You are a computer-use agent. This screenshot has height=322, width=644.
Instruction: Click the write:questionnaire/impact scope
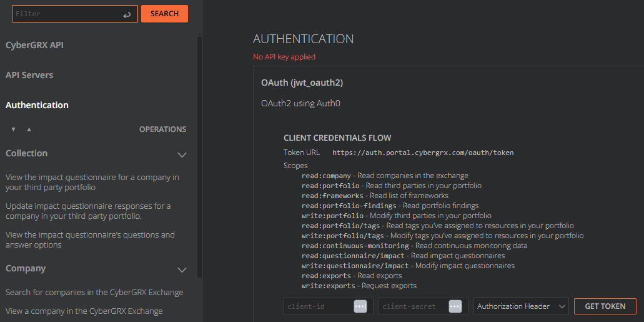coord(355,266)
